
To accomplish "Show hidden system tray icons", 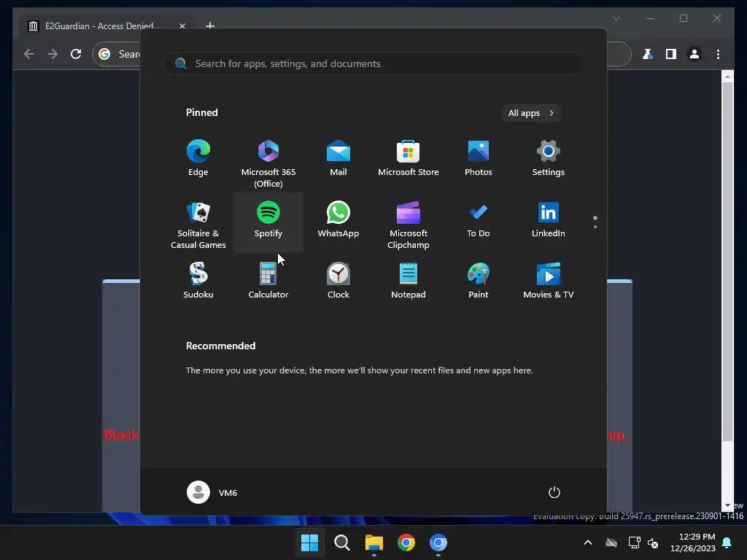I will point(588,542).
